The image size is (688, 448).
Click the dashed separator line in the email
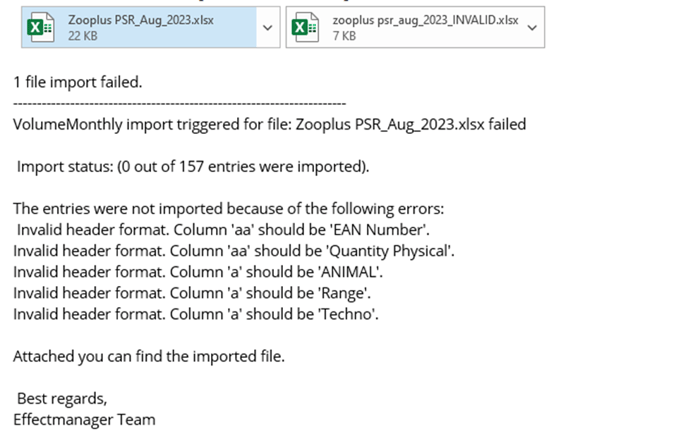coord(179,104)
